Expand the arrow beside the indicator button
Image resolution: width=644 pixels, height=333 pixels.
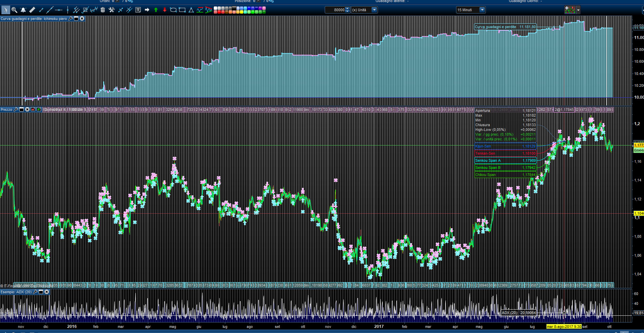tap(579, 10)
